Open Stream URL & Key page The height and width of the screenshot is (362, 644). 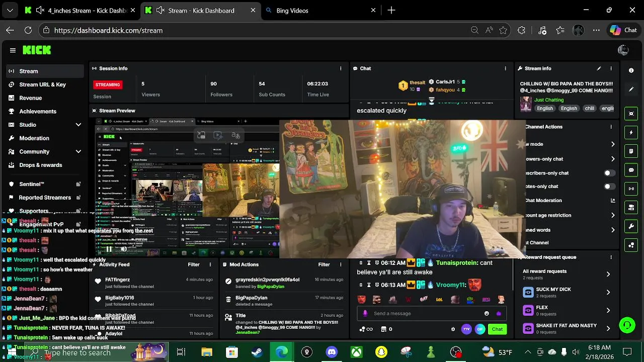click(x=45, y=84)
